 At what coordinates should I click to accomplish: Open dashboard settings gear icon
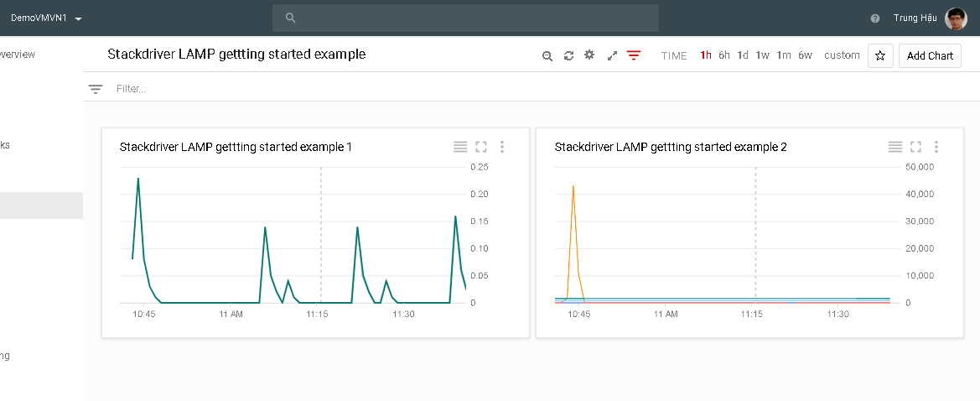click(589, 55)
